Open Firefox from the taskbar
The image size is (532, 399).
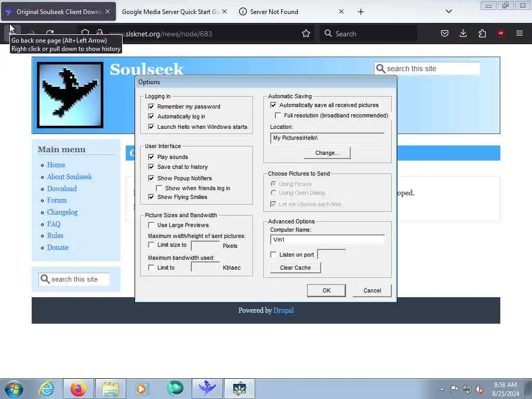point(78,389)
